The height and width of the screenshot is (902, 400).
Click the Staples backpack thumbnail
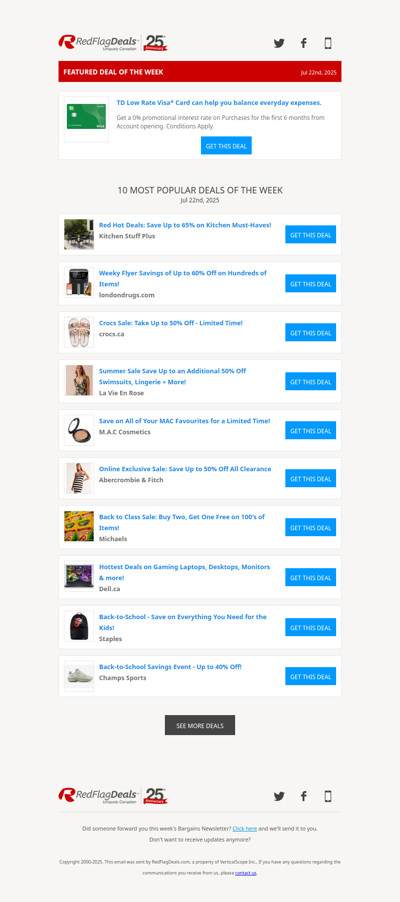(x=79, y=626)
